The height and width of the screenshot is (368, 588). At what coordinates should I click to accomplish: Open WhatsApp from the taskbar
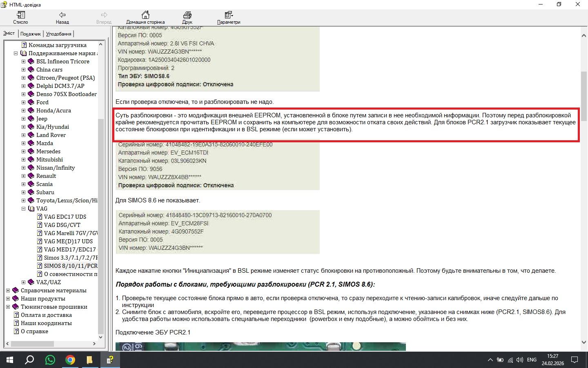[50, 360]
